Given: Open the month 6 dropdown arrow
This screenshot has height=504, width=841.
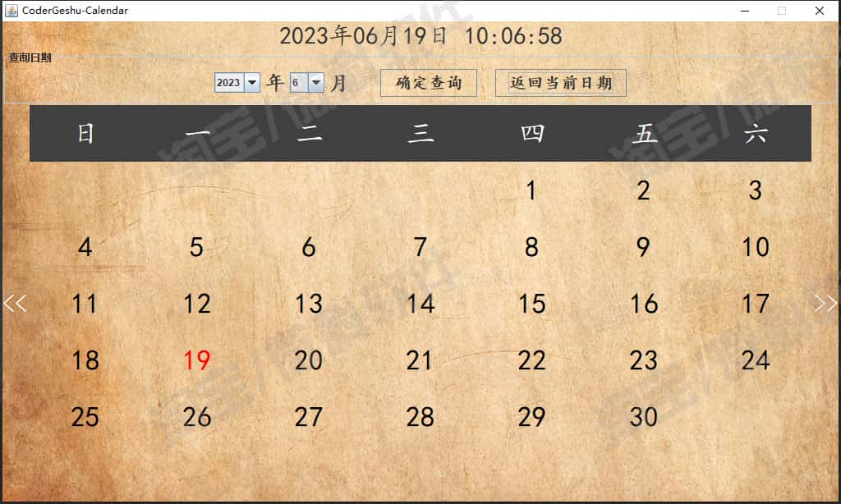Looking at the screenshot, I should click(316, 83).
